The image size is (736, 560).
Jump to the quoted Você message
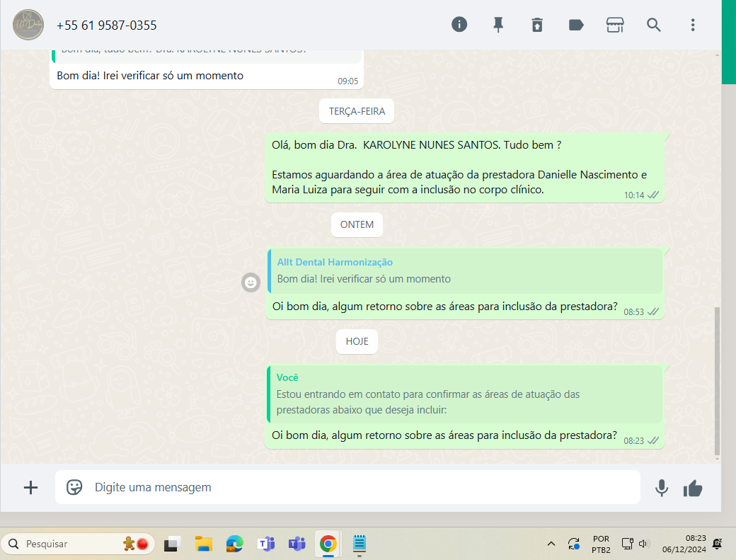[464, 395]
